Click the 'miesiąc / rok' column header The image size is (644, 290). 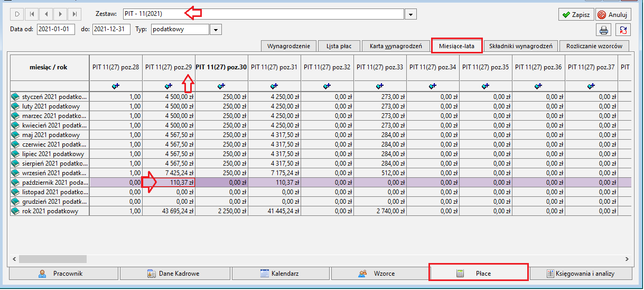pos(50,67)
